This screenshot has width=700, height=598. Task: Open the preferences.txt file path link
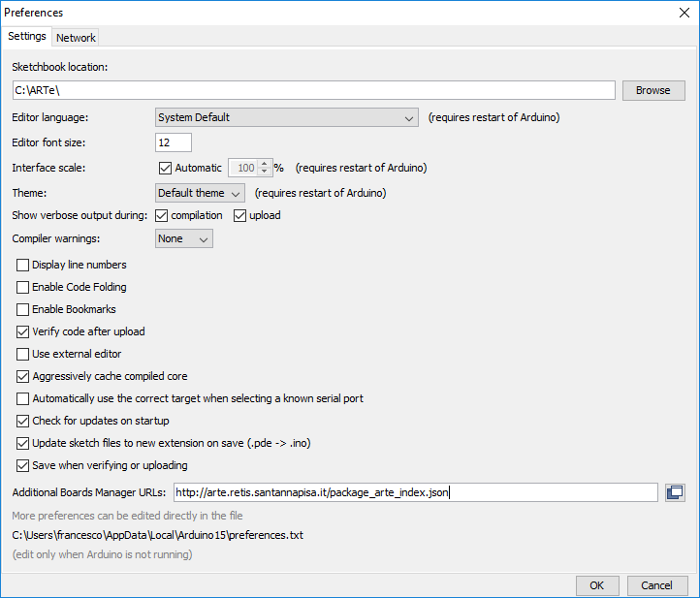[158, 535]
